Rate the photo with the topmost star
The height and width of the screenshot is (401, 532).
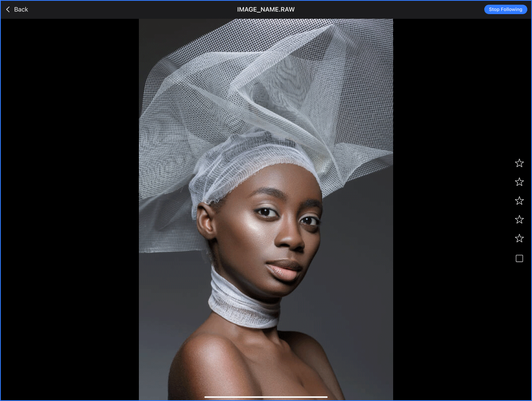tap(519, 163)
